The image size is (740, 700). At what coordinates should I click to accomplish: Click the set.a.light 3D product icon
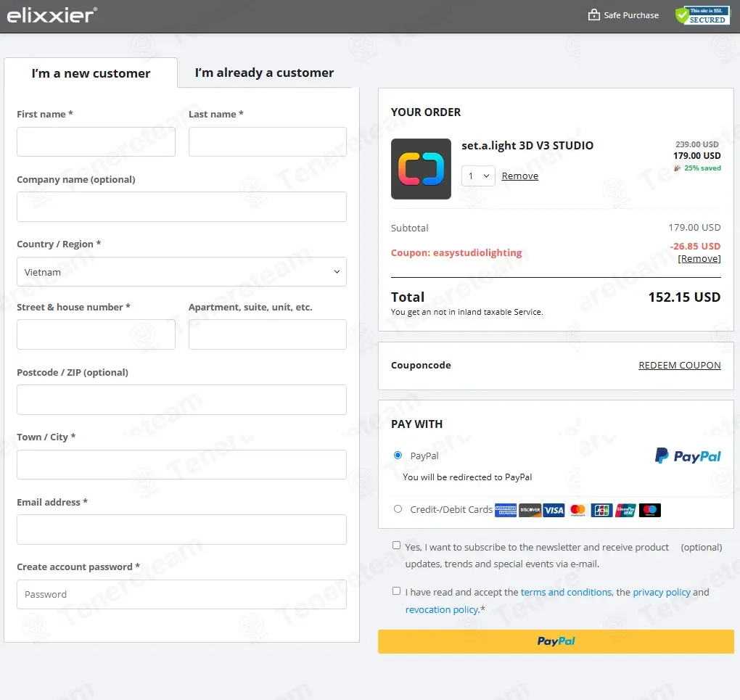421,169
